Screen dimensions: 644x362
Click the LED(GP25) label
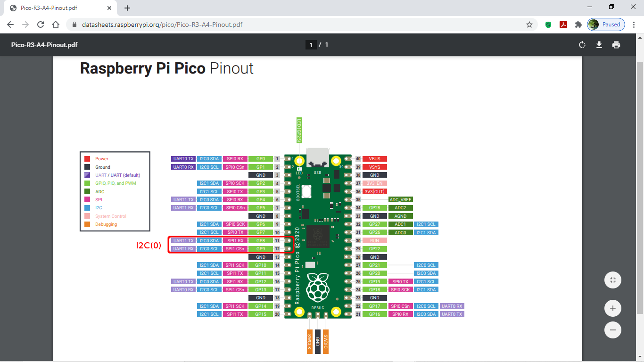click(x=298, y=131)
